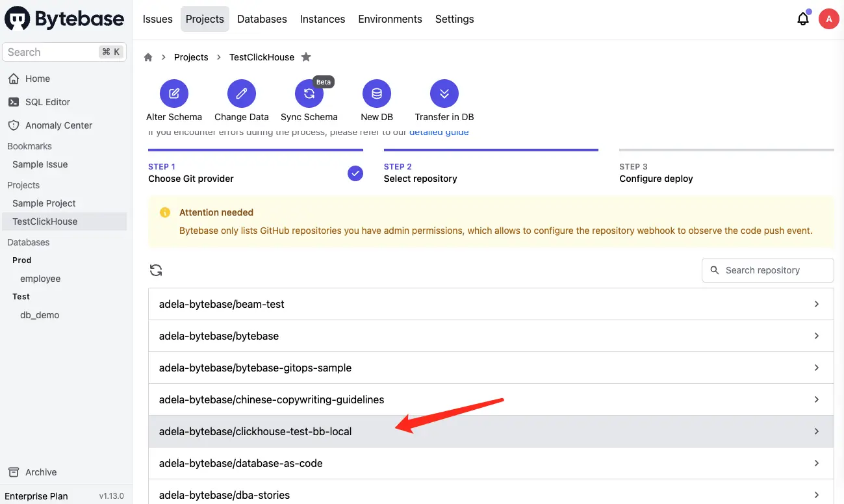The width and height of the screenshot is (844, 504).
Task: Click the detailed guide link
Action: click(x=439, y=131)
